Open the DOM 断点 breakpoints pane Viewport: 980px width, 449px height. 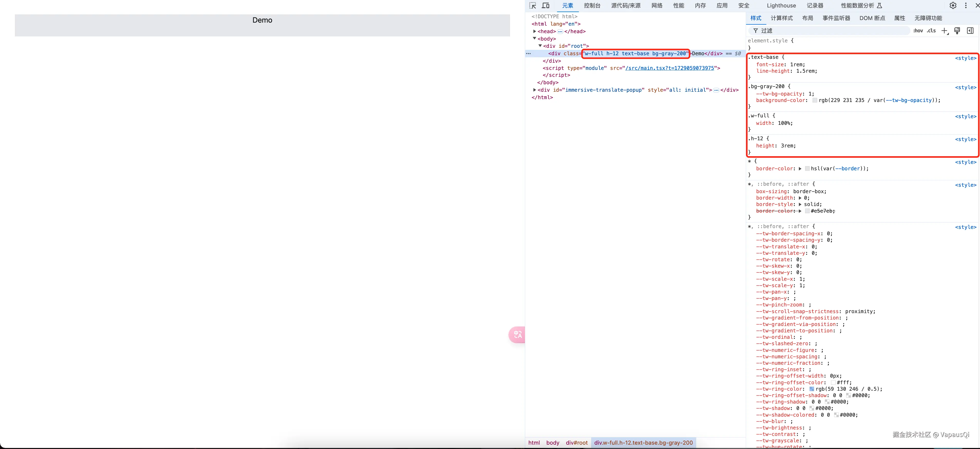click(872, 18)
